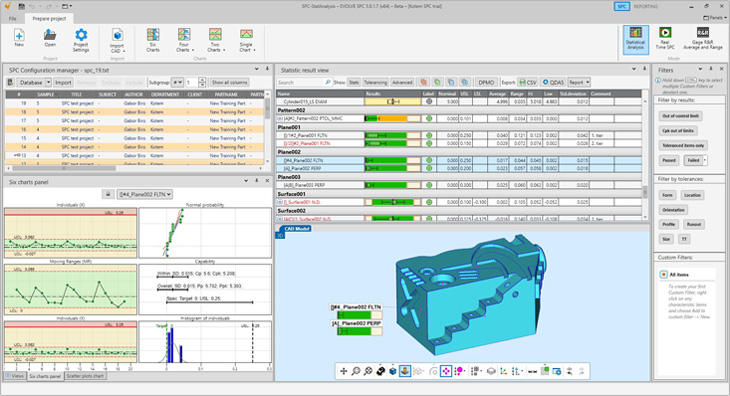730x396 pixels.
Task: Select the Real Time SPC mode icon
Action: 665,33
